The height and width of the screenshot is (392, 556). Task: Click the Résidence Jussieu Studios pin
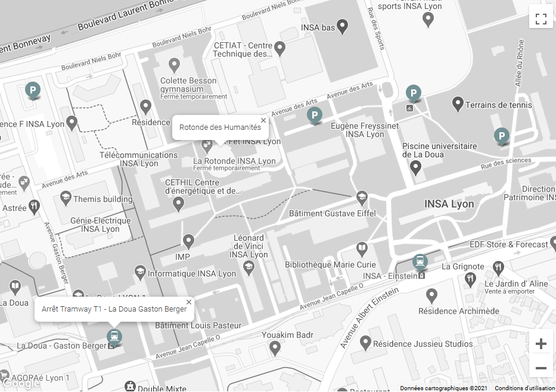pyautogui.click(x=365, y=343)
